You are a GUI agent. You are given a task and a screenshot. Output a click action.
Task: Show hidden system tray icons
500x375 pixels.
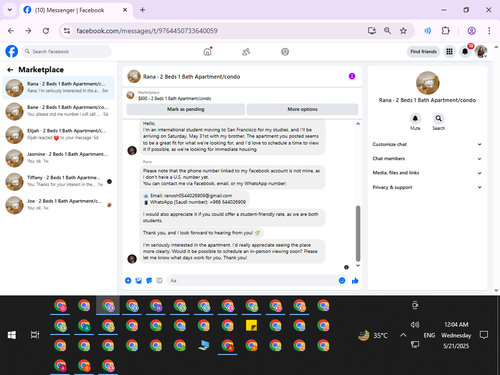point(403,335)
